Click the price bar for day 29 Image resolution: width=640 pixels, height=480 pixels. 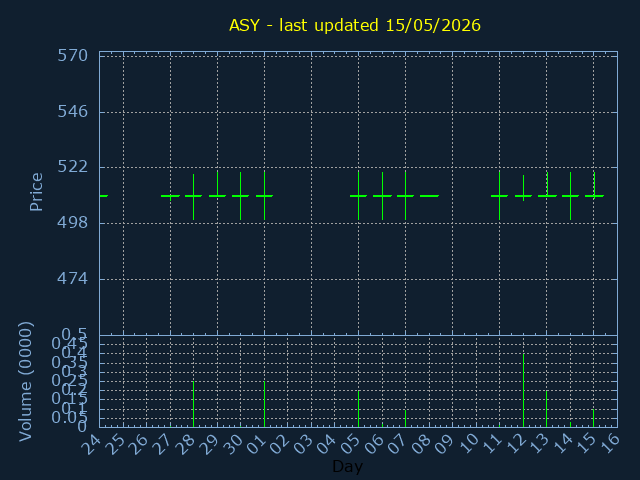point(218,184)
